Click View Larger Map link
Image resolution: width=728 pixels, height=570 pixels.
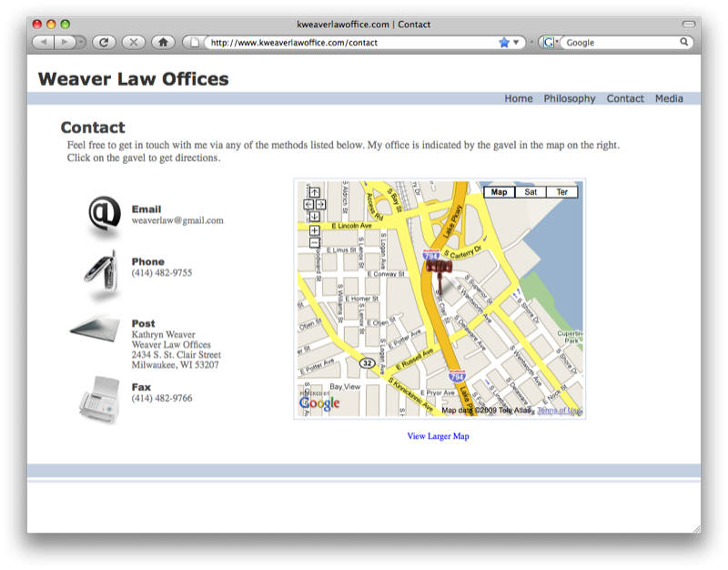(438, 436)
